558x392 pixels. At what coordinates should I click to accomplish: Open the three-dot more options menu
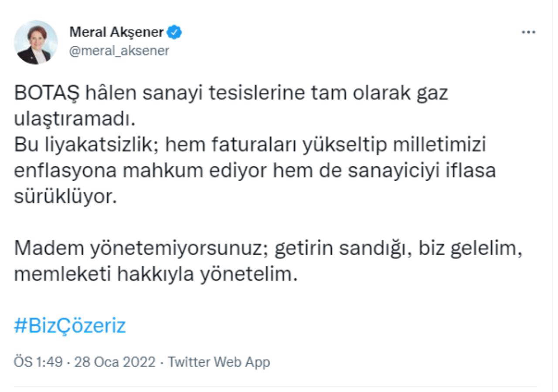point(528,32)
